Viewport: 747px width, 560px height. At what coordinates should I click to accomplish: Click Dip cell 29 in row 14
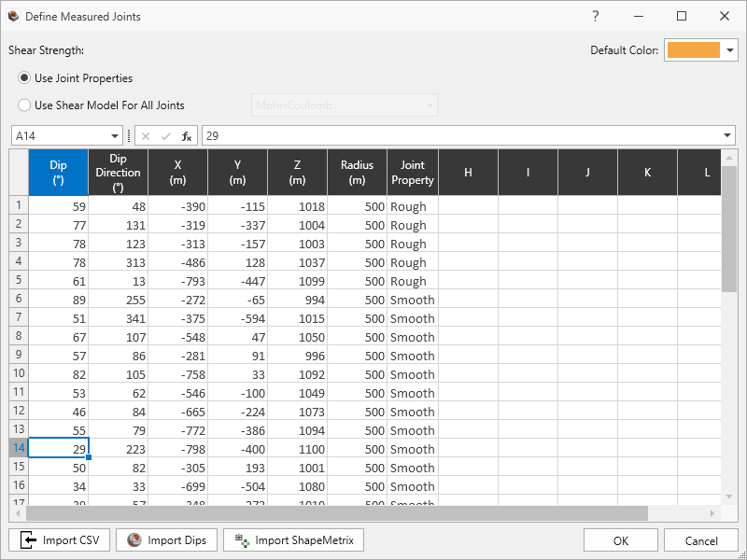click(59, 448)
